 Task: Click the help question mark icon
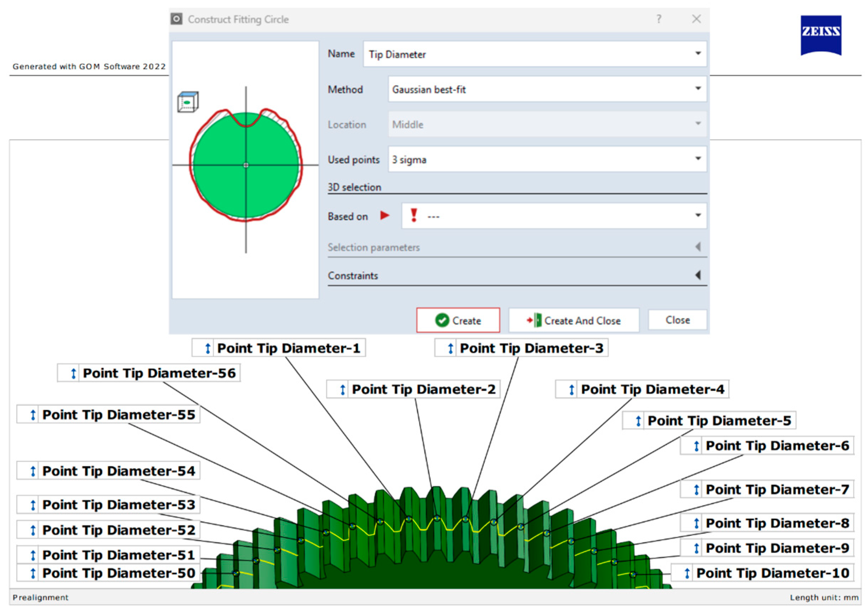coord(659,19)
